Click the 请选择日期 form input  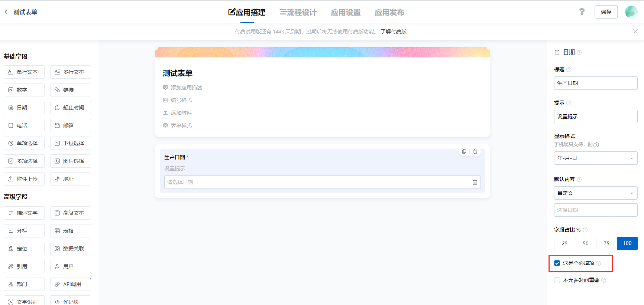coord(322,182)
